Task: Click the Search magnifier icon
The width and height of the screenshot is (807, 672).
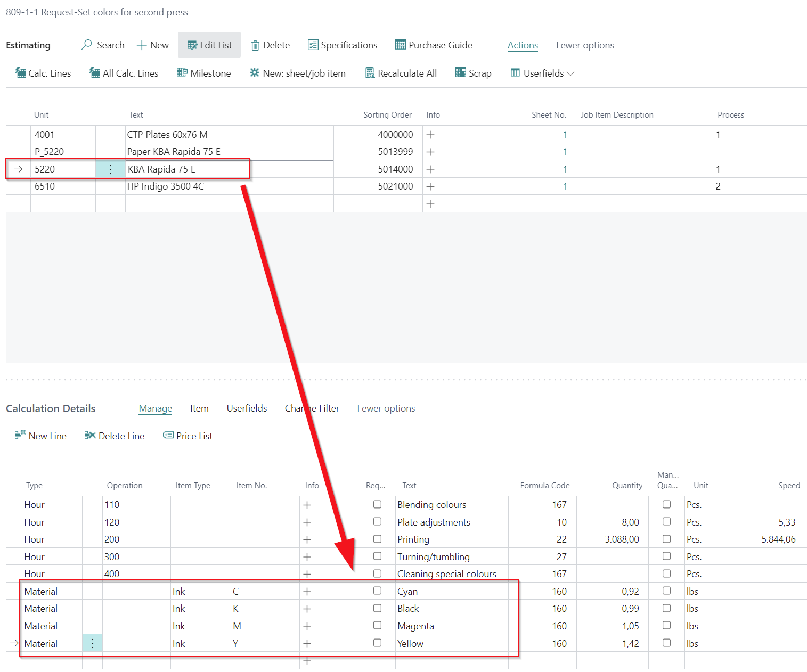Action: coord(86,45)
